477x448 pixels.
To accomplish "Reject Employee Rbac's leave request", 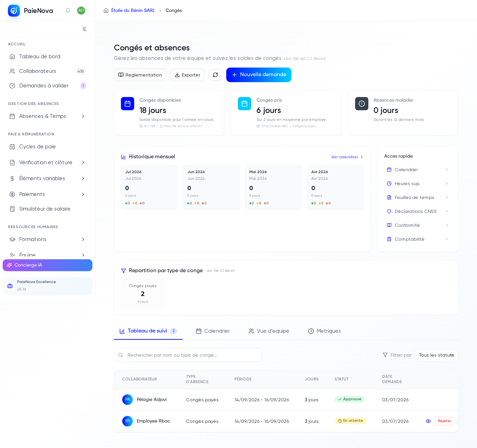I will pos(444,421).
